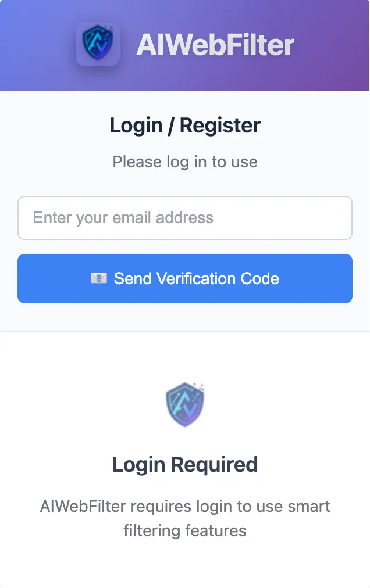Click the login requirement description text
The height and width of the screenshot is (588, 370).
click(185, 518)
